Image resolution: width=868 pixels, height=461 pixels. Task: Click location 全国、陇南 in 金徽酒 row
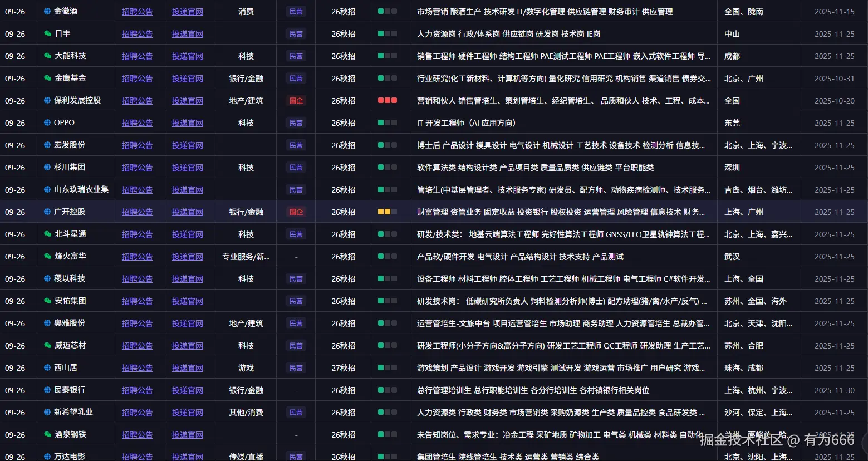tap(744, 12)
